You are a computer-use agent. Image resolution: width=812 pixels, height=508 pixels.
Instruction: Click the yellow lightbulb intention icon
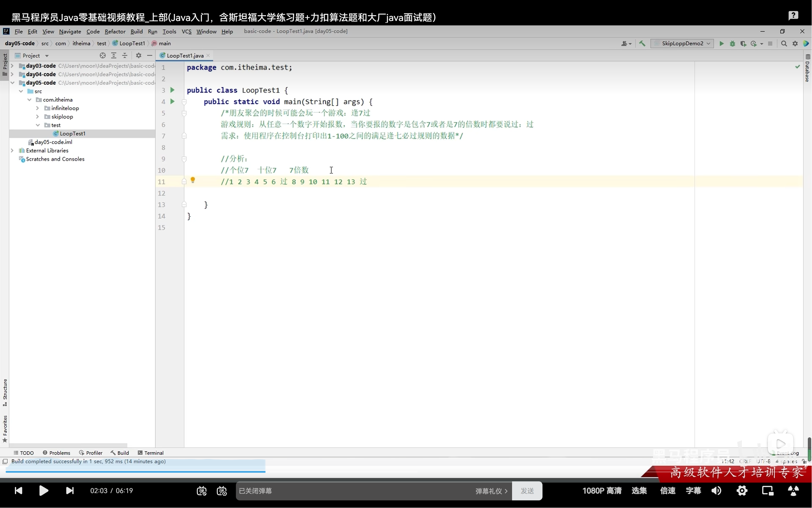pyautogui.click(x=193, y=180)
